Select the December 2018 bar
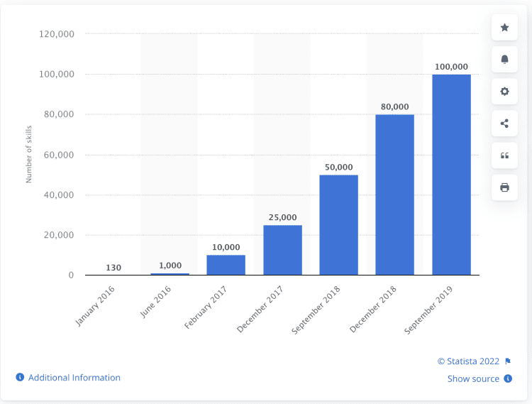This screenshot has height=404, width=532. pos(394,195)
